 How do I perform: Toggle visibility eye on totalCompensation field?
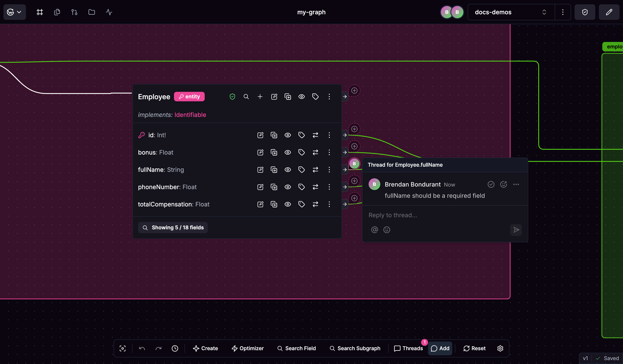pos(287,204)
